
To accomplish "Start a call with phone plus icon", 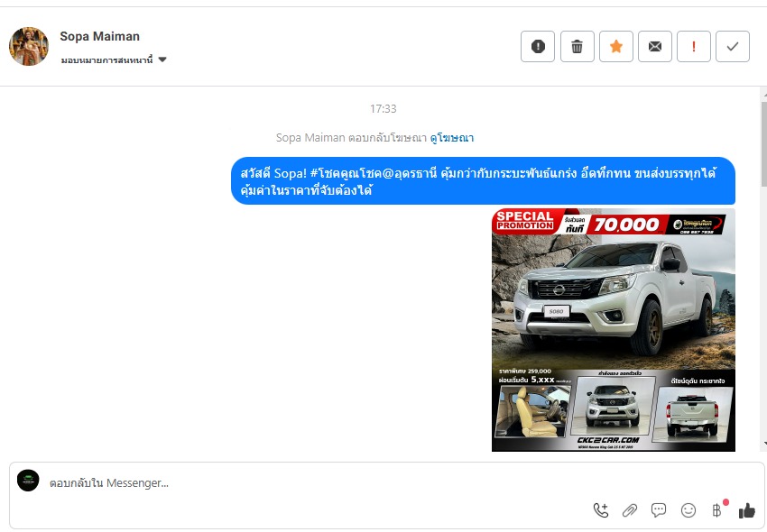I will click(x=601, y=510).
